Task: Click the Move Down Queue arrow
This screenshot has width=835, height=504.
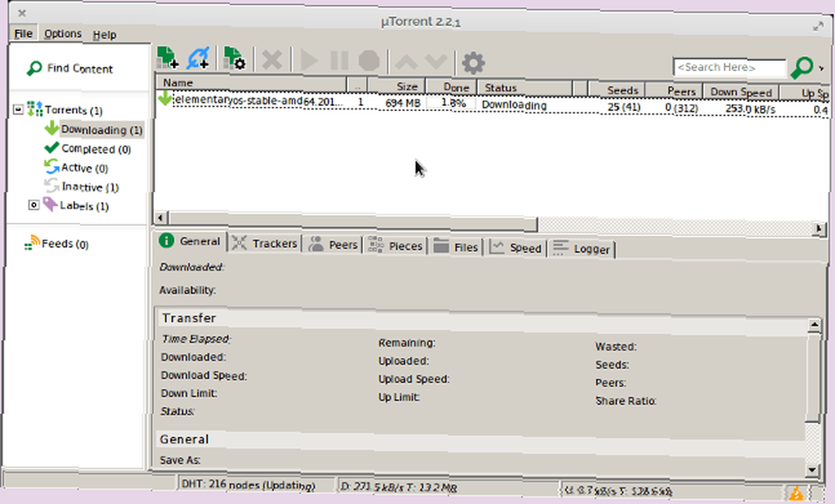Action: pos(436,63)
